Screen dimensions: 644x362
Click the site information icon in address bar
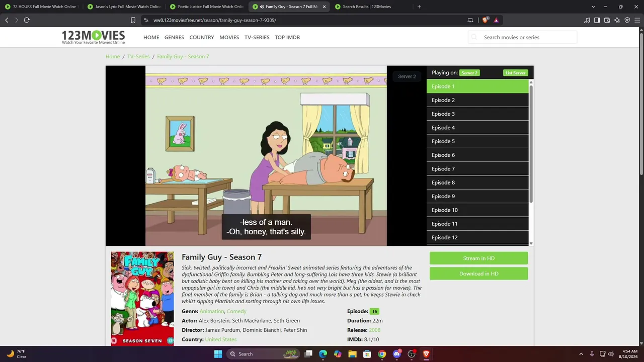pos(146,20)
